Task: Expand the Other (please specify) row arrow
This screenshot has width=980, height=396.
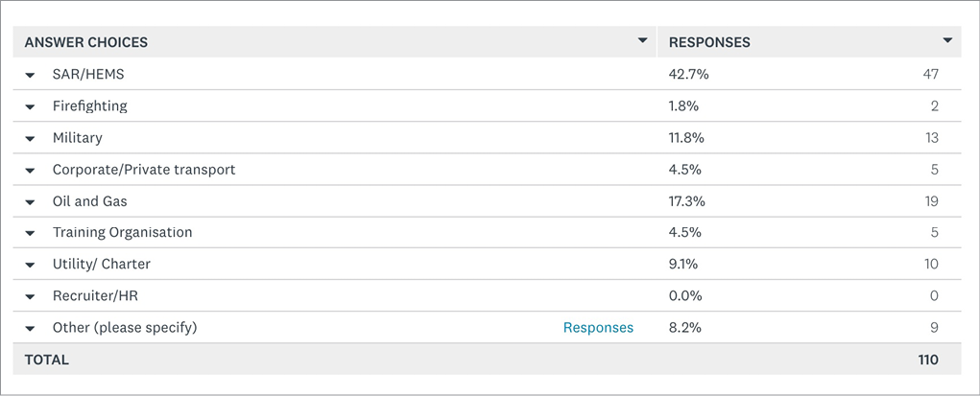Action: 30,328
